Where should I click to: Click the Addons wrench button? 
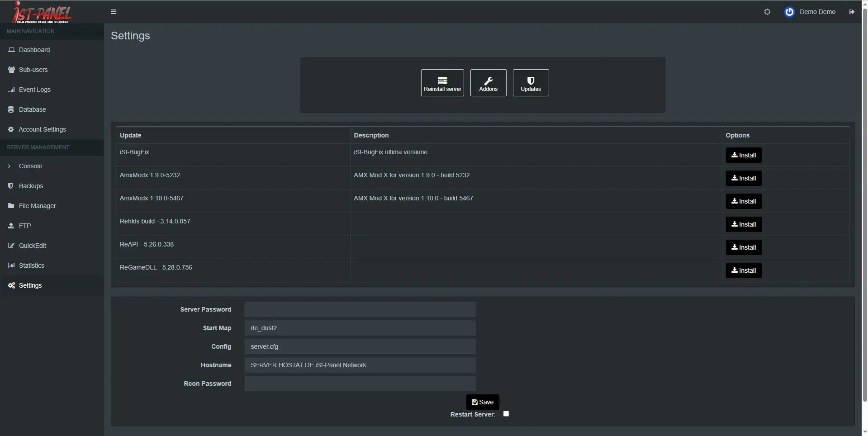(489, 83)
